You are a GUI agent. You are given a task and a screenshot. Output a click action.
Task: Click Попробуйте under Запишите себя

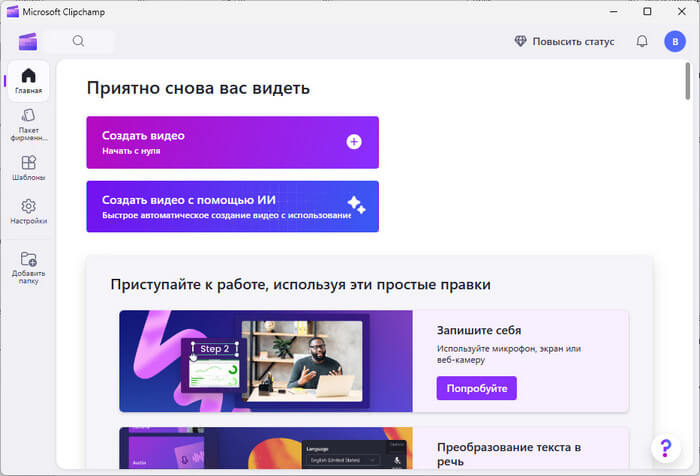(476, 388)
